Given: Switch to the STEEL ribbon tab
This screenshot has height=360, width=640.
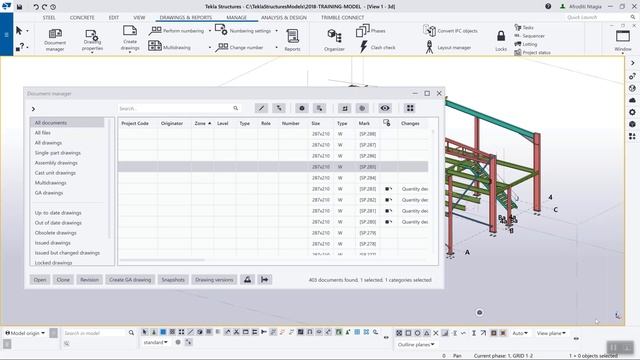Looking at the screenshot, I should [49, 18].
